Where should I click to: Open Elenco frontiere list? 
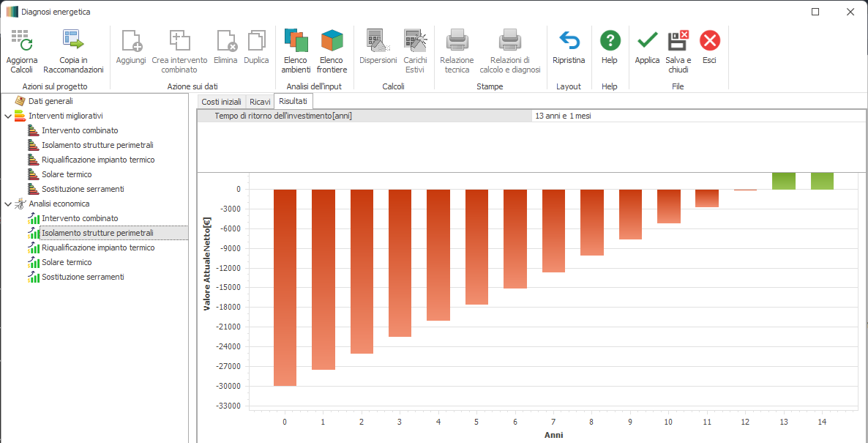(x=332, y=41)
